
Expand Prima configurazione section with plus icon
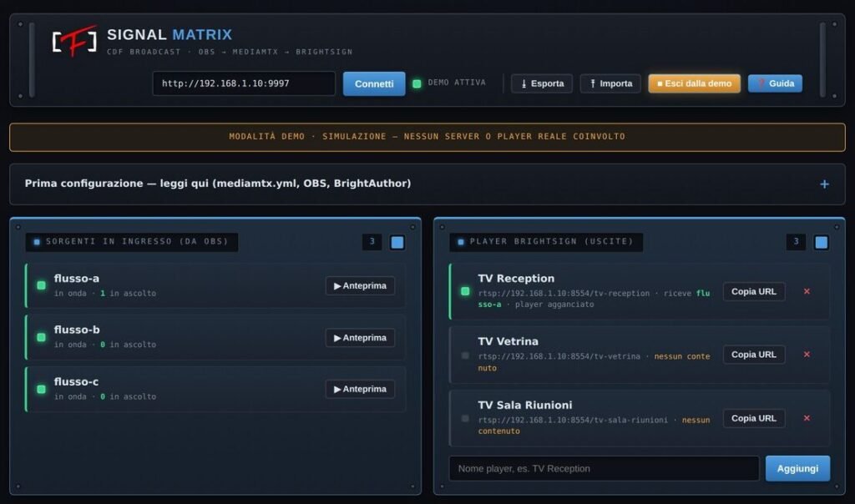(x=824, y=184)
